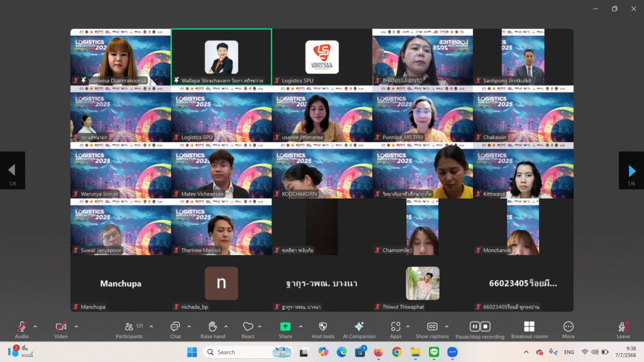The height and width of the screenshot is (362, 644).
Task: Open the More options ellipsis
Action: point(569,329)
